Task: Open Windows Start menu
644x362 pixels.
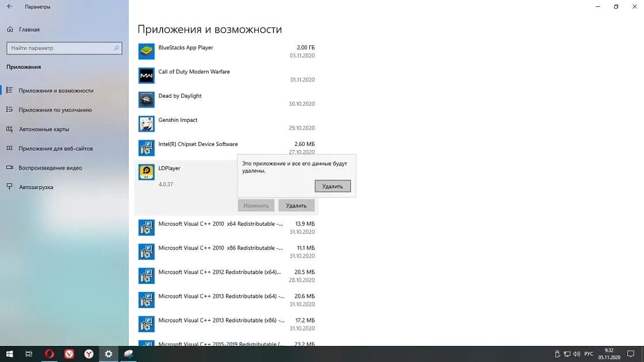Action: click(9, 354)
